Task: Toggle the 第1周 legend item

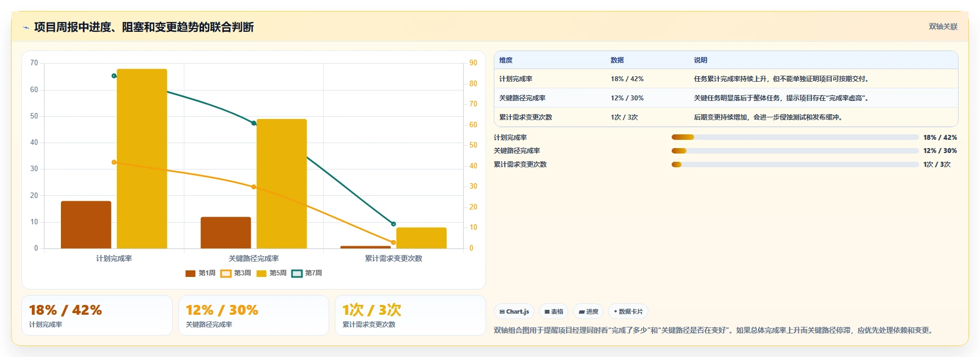Action: (x=201, y=273)
